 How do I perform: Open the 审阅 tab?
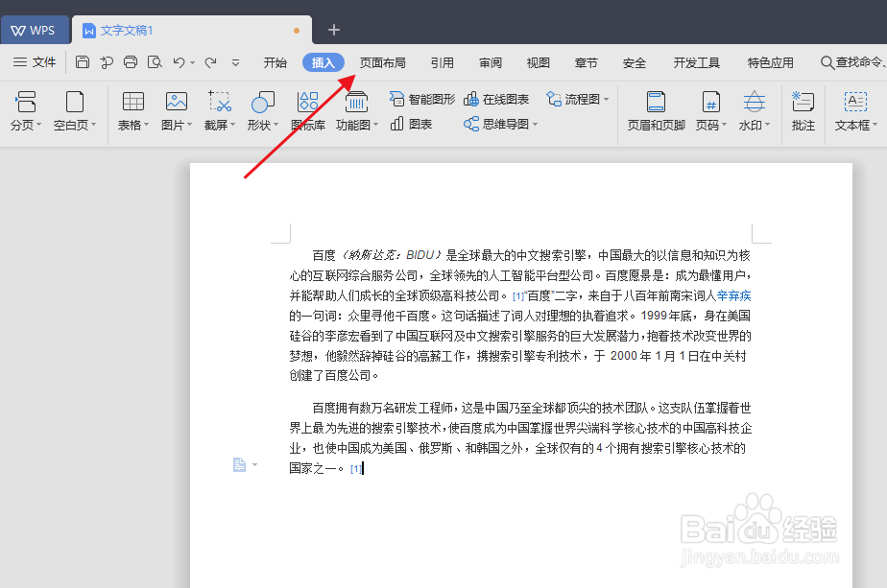pyautogui.click(x=491, y=62)
